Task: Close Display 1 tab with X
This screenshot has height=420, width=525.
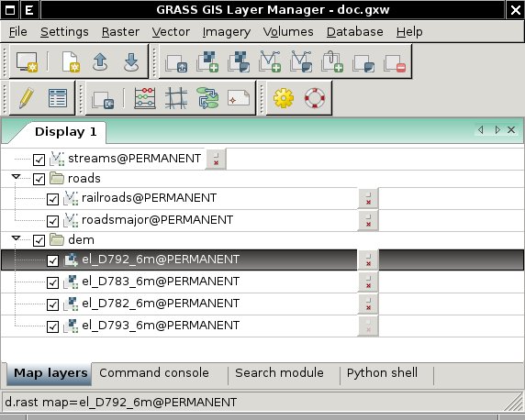Action: tap(511, 130)
